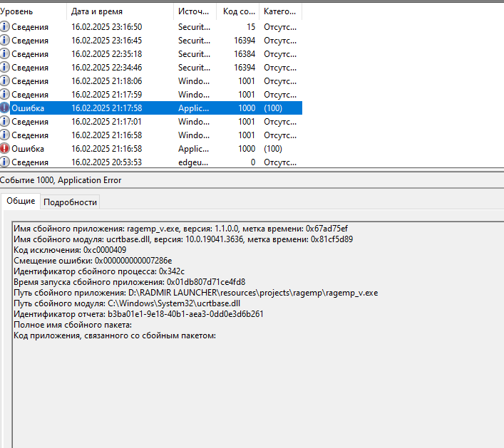The height and width of the screenshot is (448, 504).
Task: Select date cell 16.02.2025 21:17:01
Action: click(x=106, y=121)
